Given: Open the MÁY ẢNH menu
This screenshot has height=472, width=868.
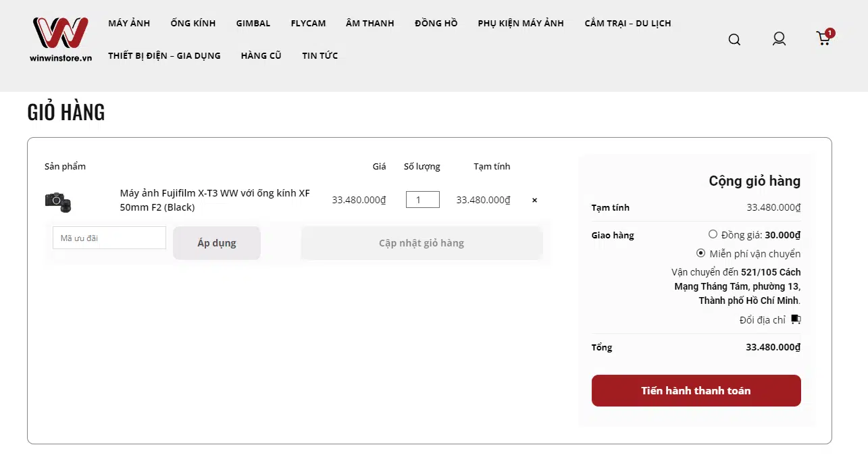Looking at the screenshot, I should coord(129,23).
